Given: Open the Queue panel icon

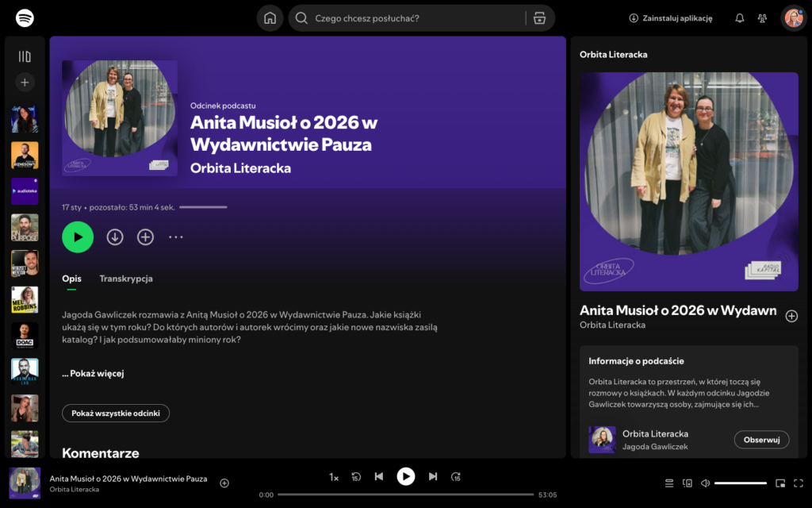Looking at the screenshot, I should 668,483.
